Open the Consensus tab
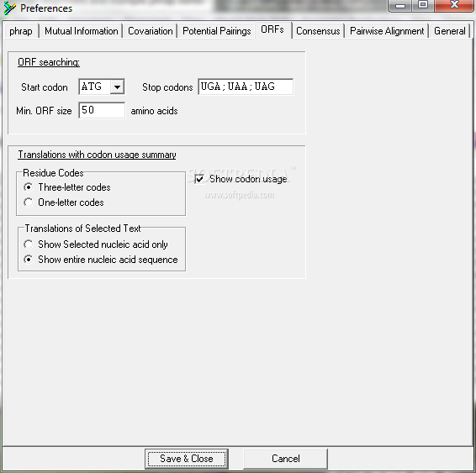The width and height of the screenshot is (476, 473). pyautogui.click(x=318, y=31)
